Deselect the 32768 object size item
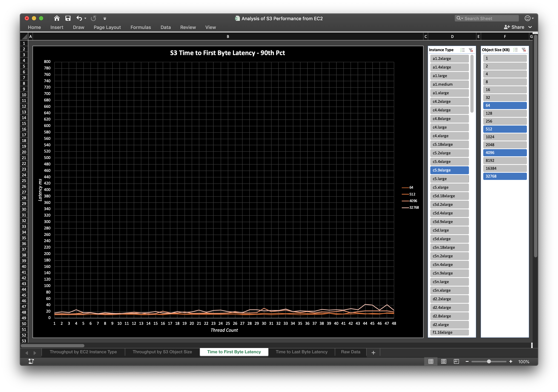The height and width of the screenshot is (392, 558). [x=505, y=176]
